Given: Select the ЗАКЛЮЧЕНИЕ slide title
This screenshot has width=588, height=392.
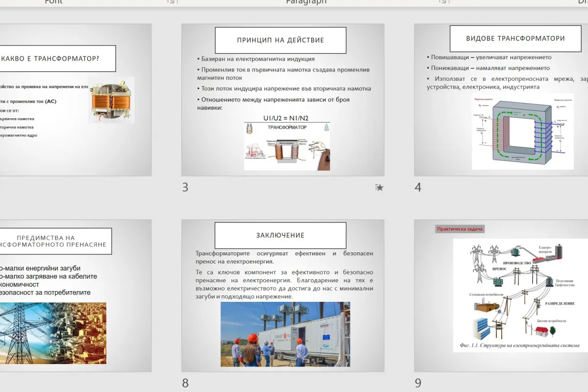Looking at the screenshot, I should (280, 235).
